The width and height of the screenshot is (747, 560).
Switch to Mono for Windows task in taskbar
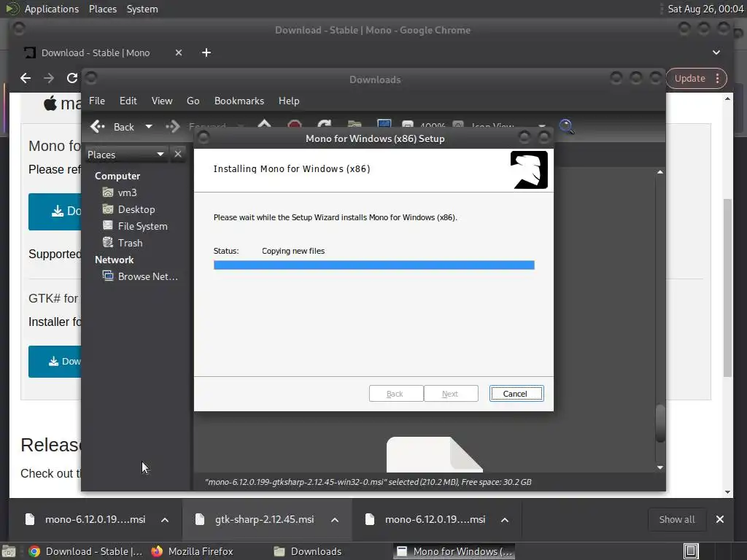(454, 551)
